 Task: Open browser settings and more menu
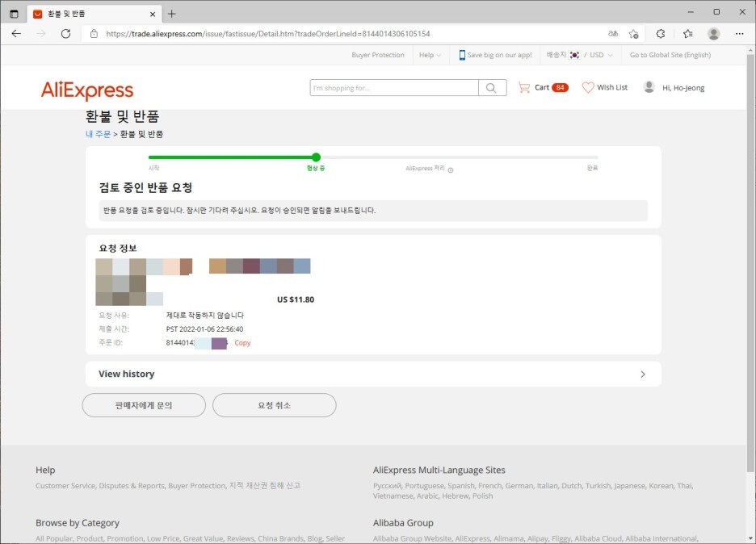pos(739,34)
